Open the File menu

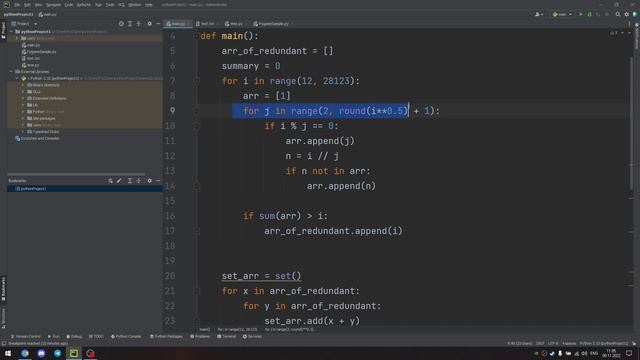click(17, 5)
